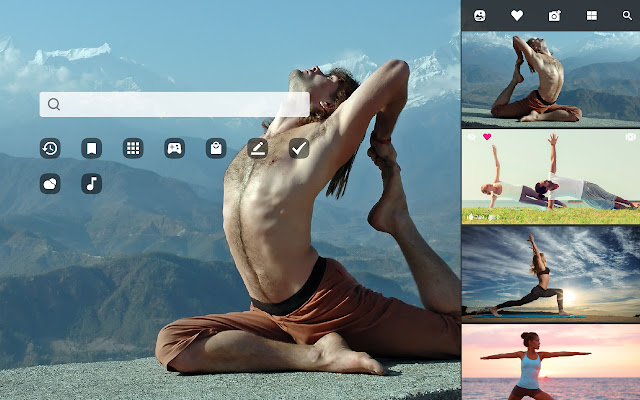Select the pigeon pose mountain wallpaper thumbnail
The image size is (640, 400).
pos(550,78)
